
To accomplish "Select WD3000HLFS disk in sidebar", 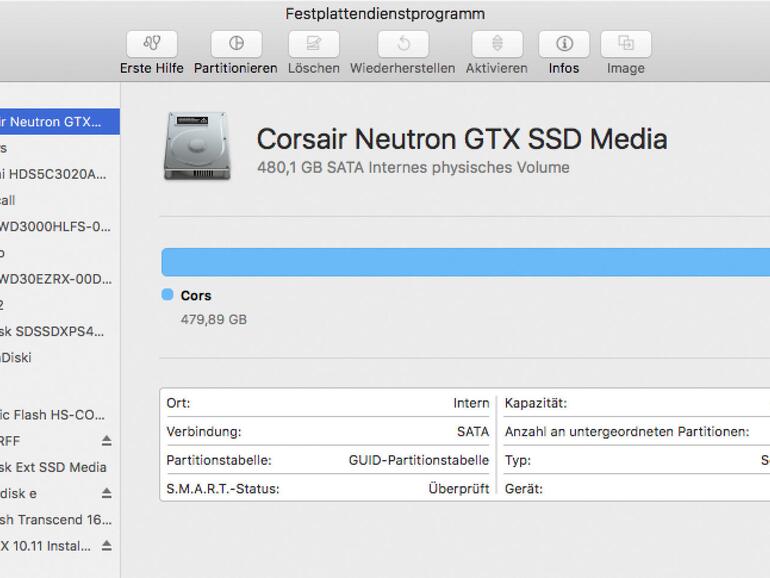I will tap(60, 226).
